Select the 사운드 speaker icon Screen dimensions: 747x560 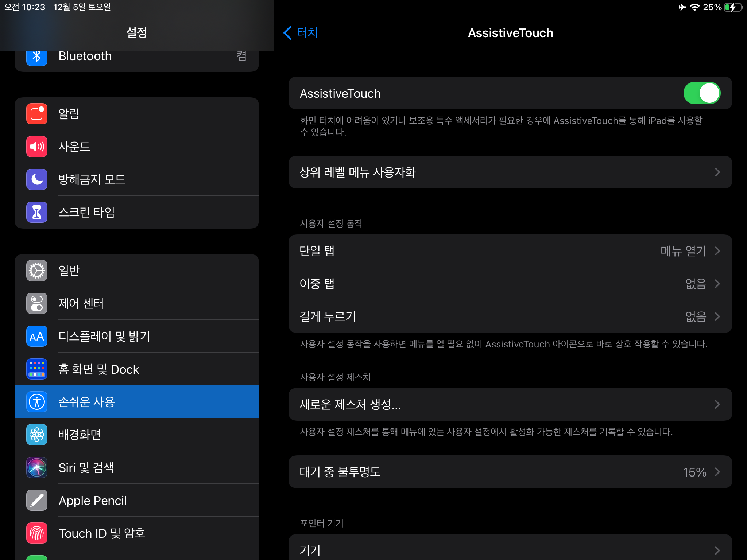[37, 147]
